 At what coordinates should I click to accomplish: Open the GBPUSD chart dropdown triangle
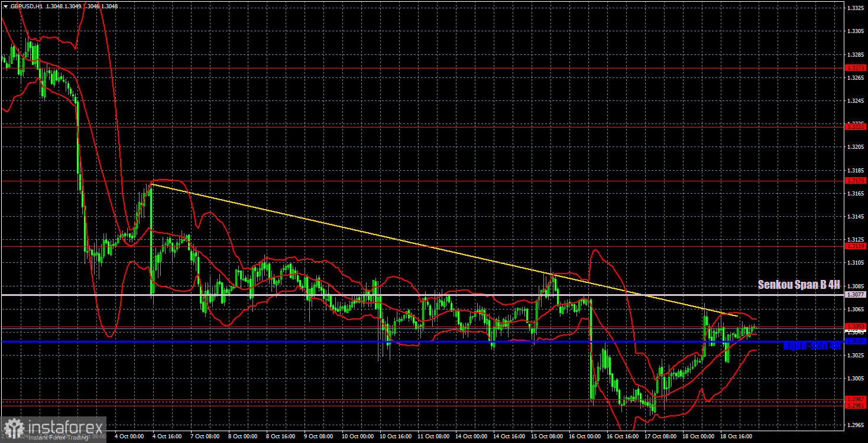click(x=5, y=6)
